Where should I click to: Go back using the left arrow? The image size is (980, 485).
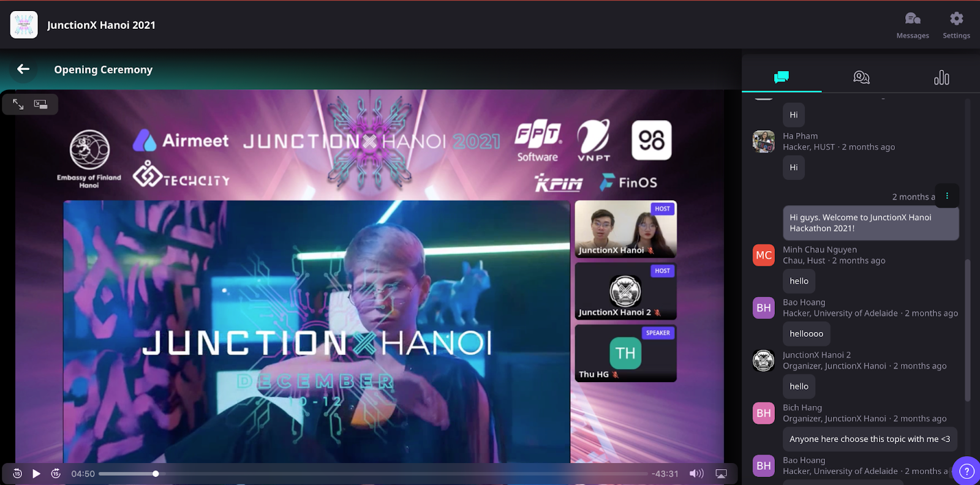(x=23, y=69)
